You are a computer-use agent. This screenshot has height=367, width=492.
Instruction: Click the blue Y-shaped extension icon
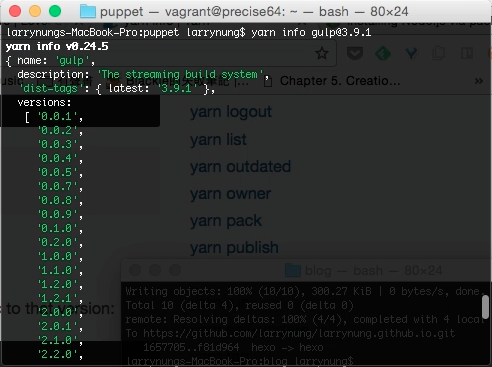(411, 53)
